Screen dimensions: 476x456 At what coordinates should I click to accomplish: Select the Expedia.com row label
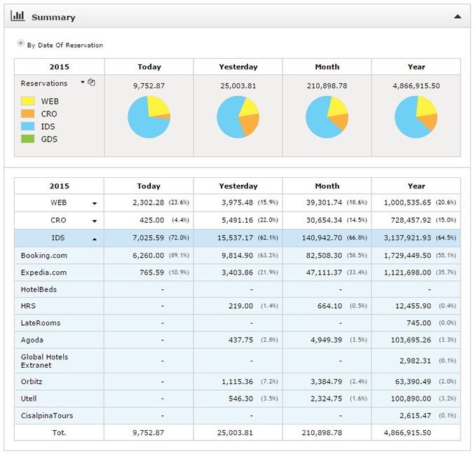(x=43, y=272)
